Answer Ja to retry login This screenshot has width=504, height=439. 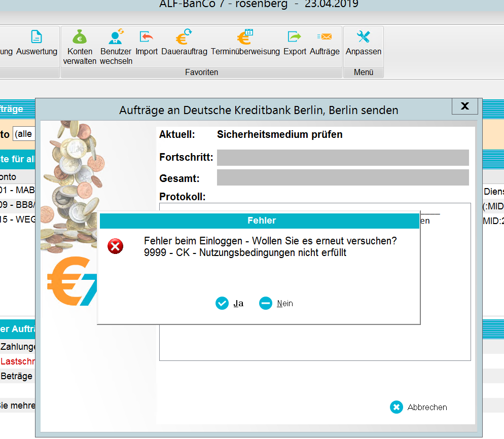(238, 303)
